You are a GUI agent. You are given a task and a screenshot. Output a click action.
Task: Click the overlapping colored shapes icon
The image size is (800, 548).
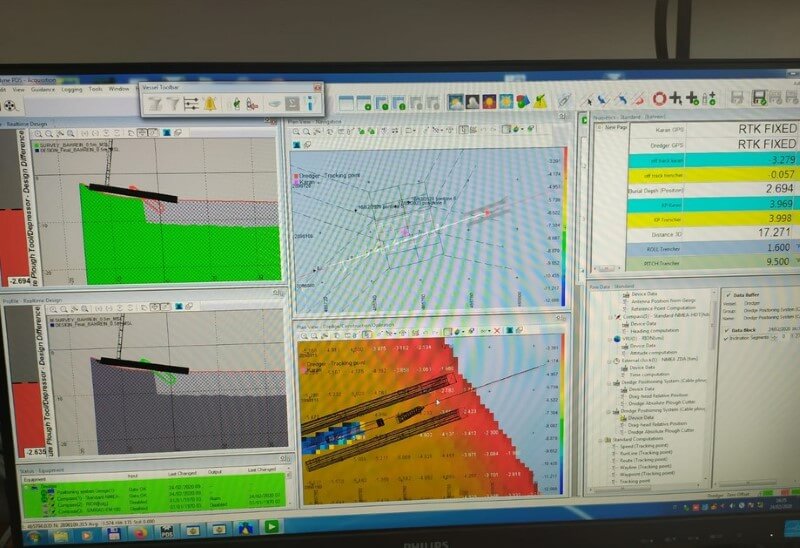tap(523, 102)
